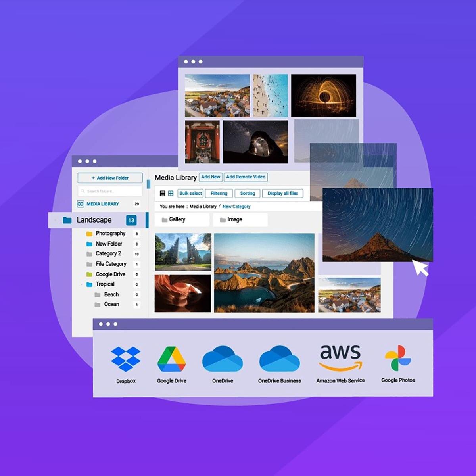
Task: Click the Bulk select button
Action: click(190, 193)
